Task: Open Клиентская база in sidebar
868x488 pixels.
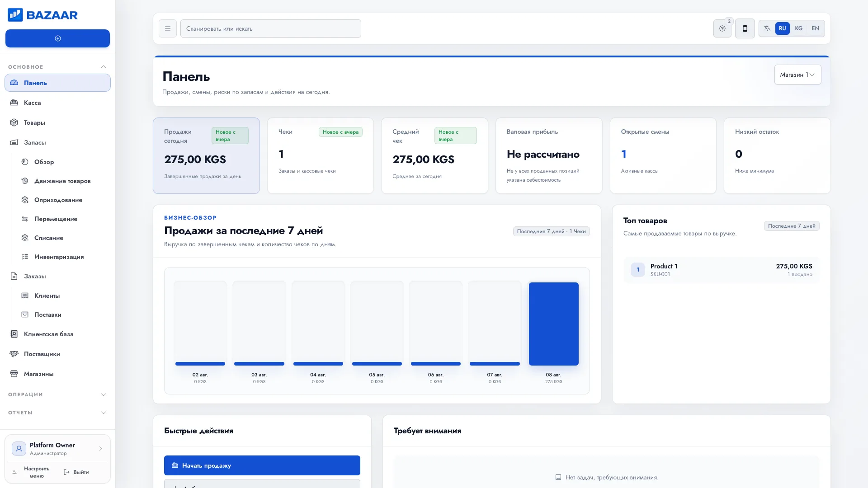Action: click(57, 334)
